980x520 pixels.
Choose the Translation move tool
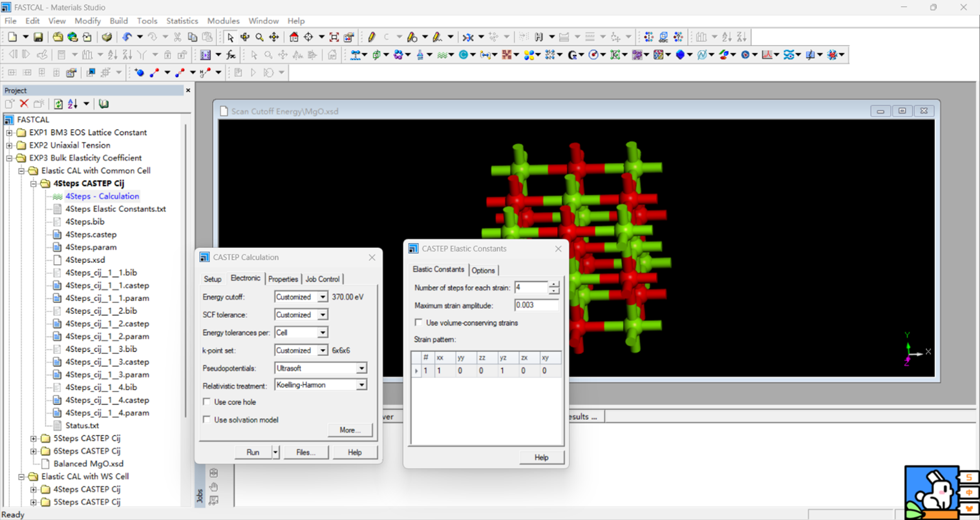point(274,37)
